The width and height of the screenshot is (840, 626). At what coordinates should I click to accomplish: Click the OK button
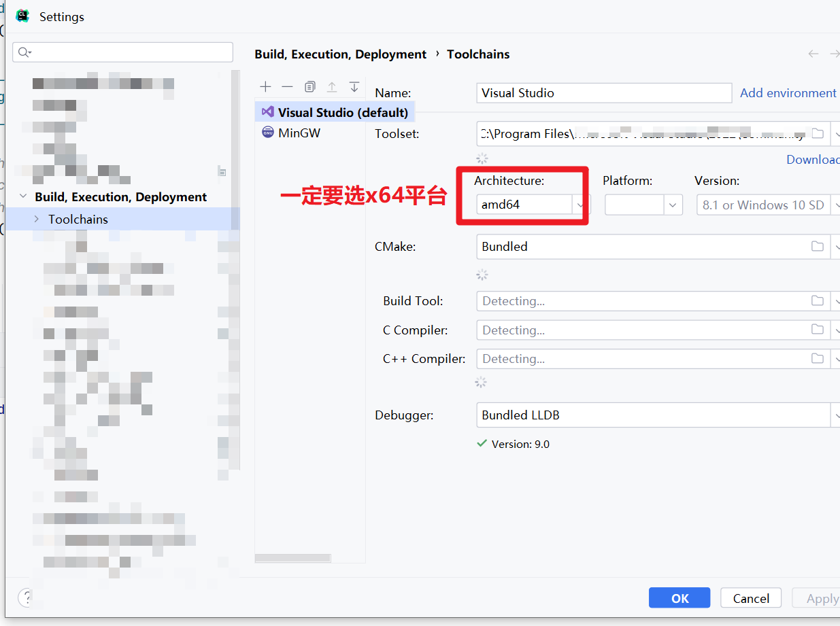pyautogui.click(x=679, y=598)
